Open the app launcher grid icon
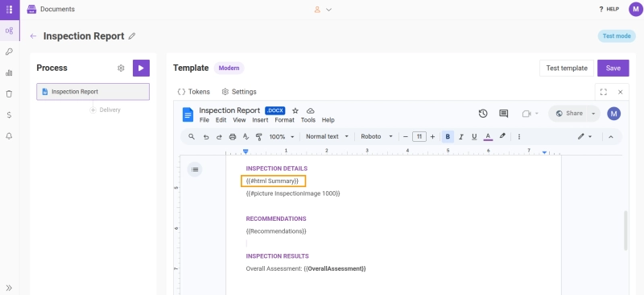Viewport: 644px width, 295px height. coord(10,10)
